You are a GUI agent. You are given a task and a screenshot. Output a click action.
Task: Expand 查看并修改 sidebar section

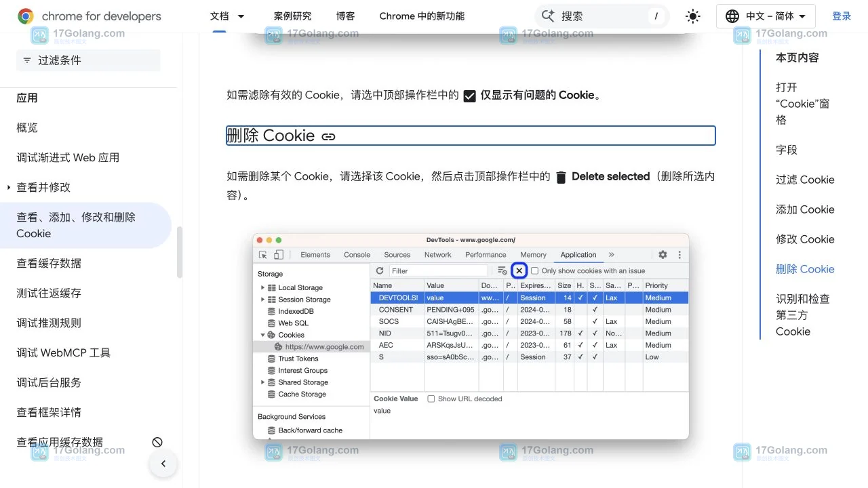[9, 187]
